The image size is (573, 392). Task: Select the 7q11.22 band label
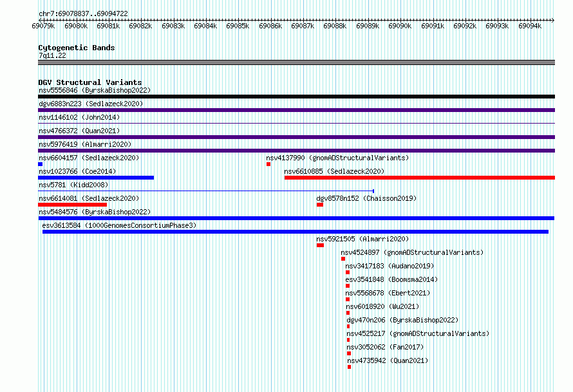[52, 55]
